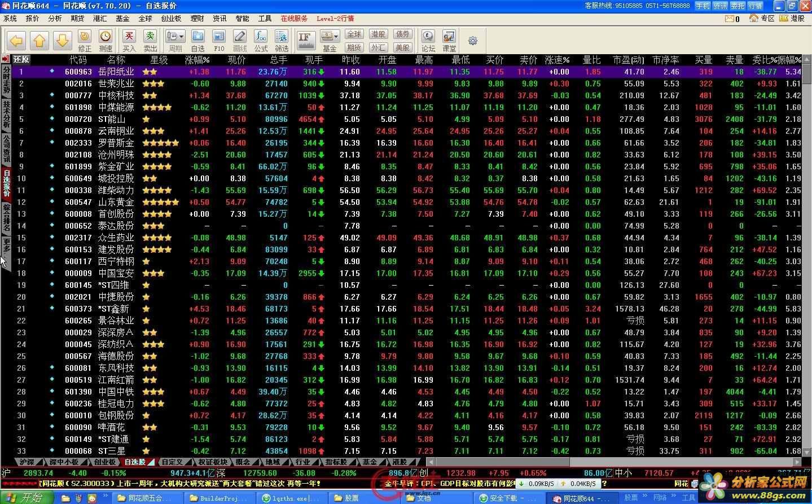Expand the 行业 tab arrow
The width and height of the screenshot is (812, 504).
point(316,462)
